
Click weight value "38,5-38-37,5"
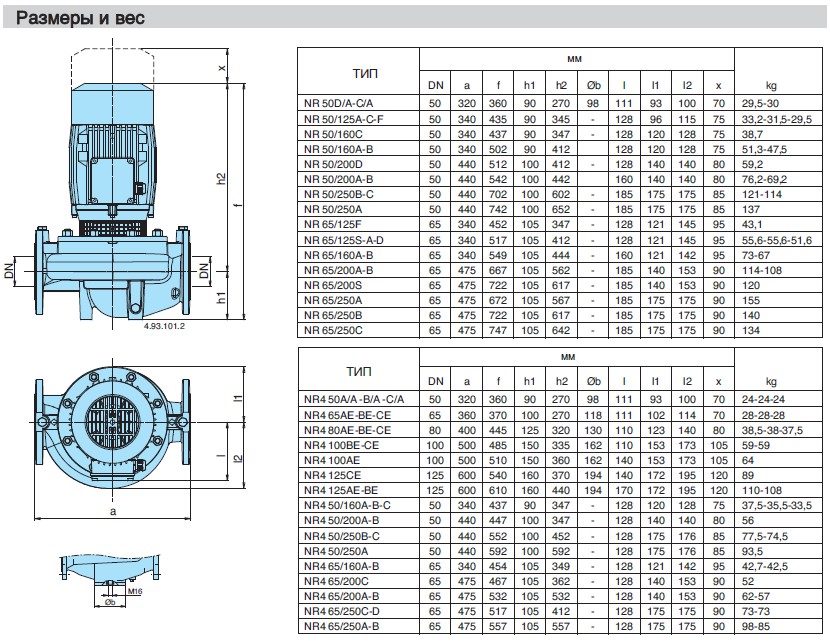tap(772, 430)
